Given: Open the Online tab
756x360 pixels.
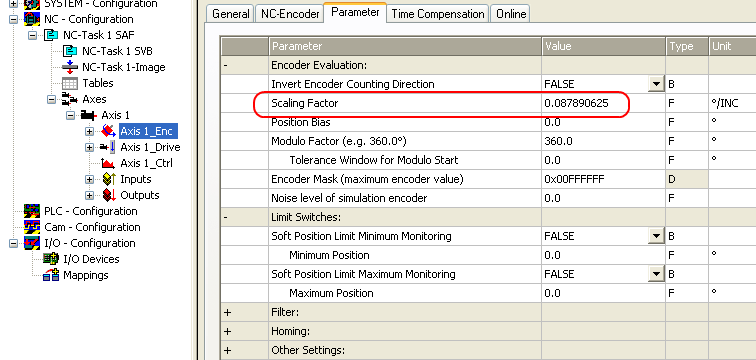Looking at the screenshot, I should [x=511, y=14].
